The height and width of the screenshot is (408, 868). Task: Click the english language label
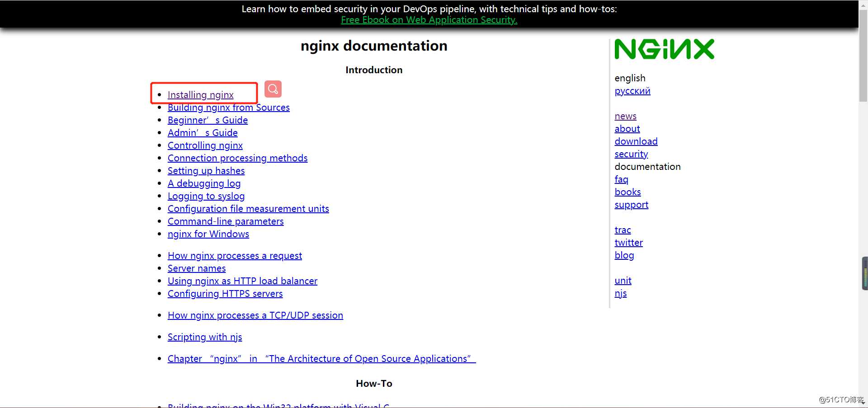click(x=630, y=78)
